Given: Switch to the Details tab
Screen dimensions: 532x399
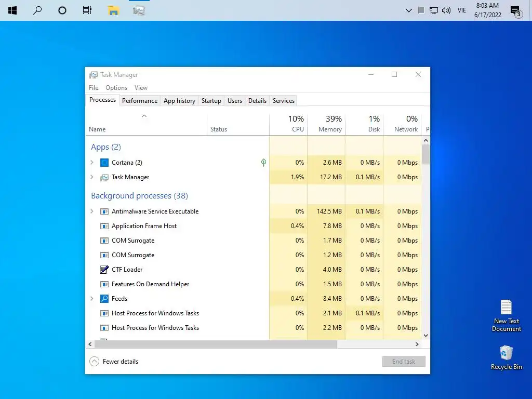Looking at the screenshot, I should point(257,101).
